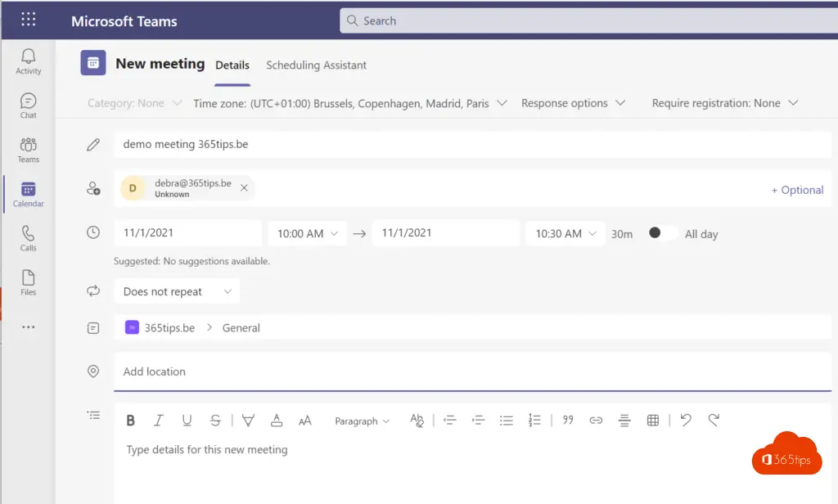Open Calls in the left rail

[x=29, y=238]
